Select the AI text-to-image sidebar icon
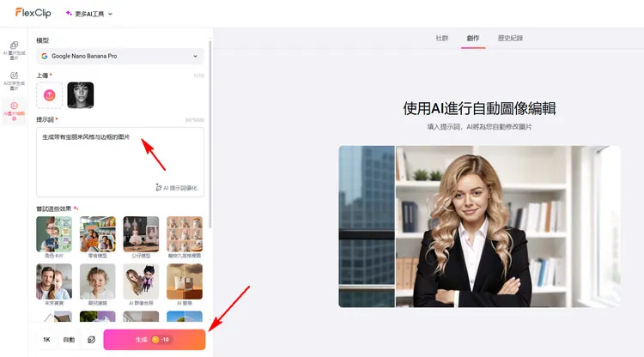 [14, 80]
